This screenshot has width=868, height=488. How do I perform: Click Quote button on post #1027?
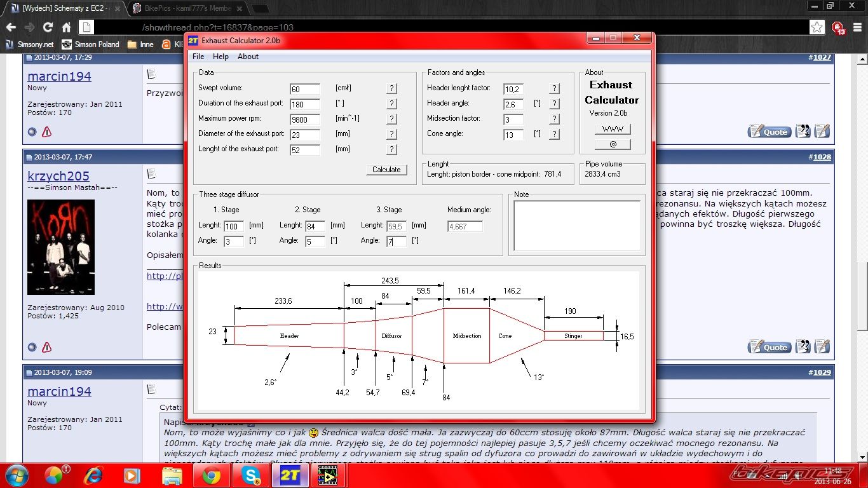(x=769, y=132)
